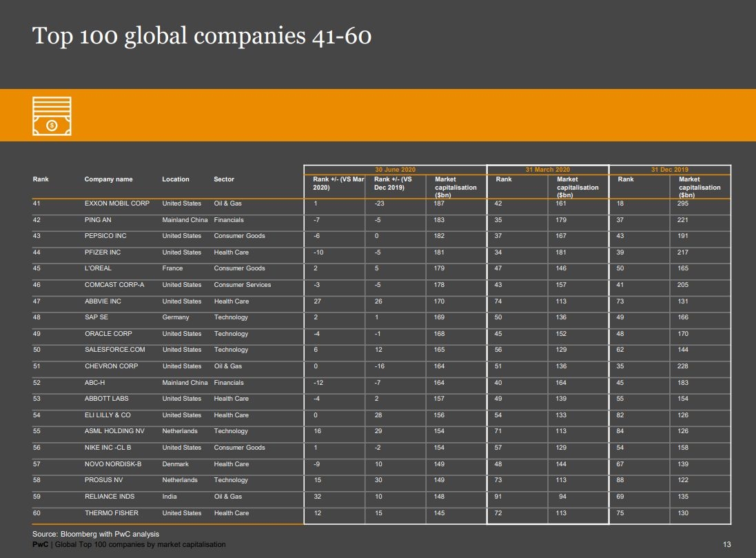756x558 pixels.
Task: Click 'France' location in L'OREAL row
Action: point(172,268)
